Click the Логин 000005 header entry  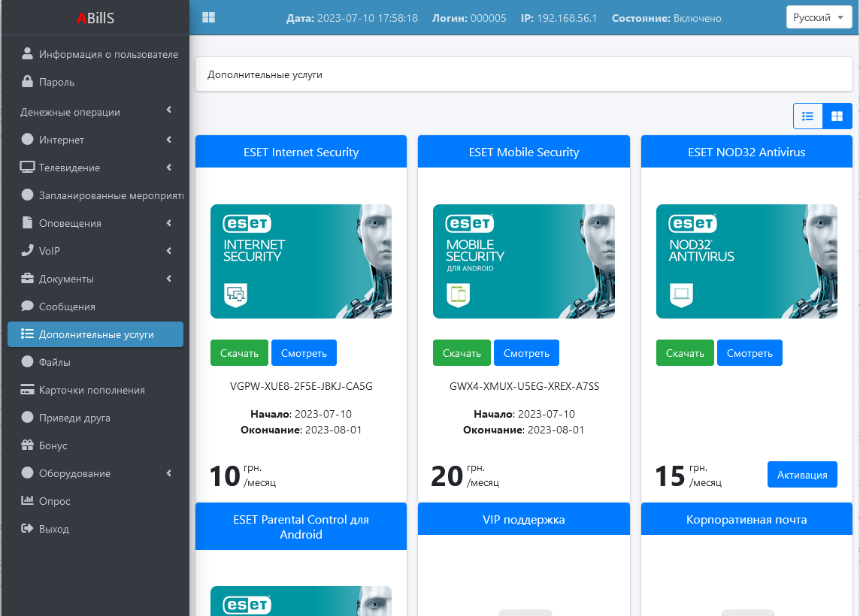(469, 18)
